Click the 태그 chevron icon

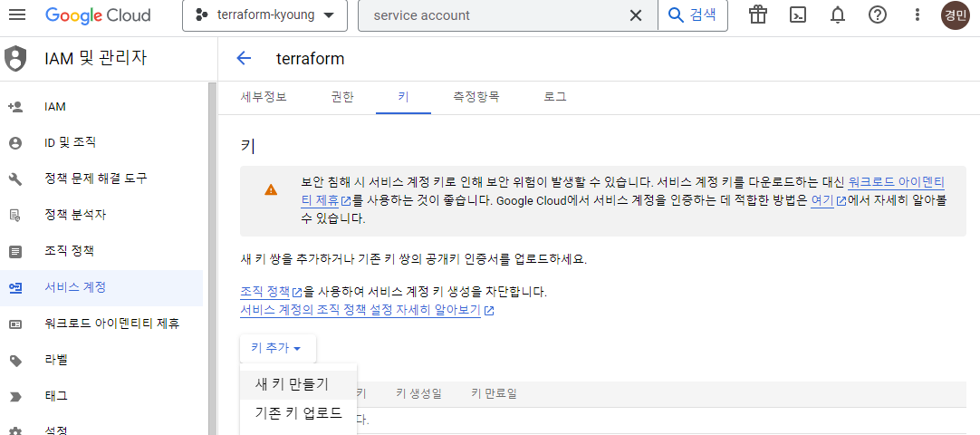[15, 396]
